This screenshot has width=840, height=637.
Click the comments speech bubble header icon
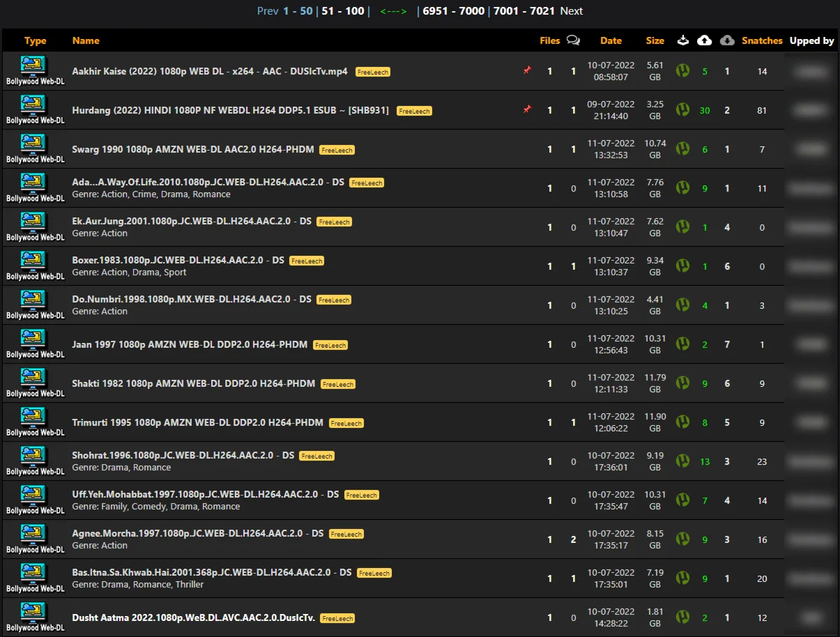(x=573, y=40)
